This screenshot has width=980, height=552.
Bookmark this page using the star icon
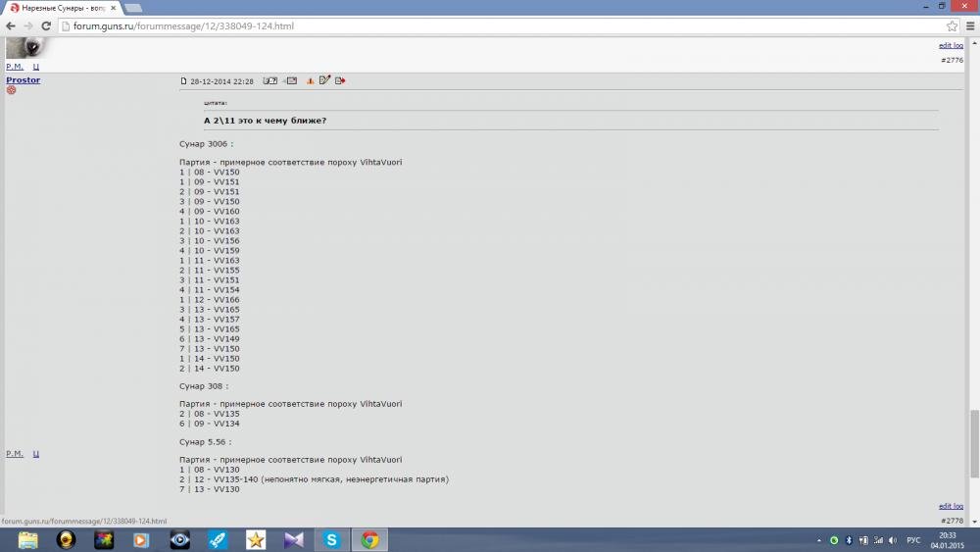click(952, 25)
